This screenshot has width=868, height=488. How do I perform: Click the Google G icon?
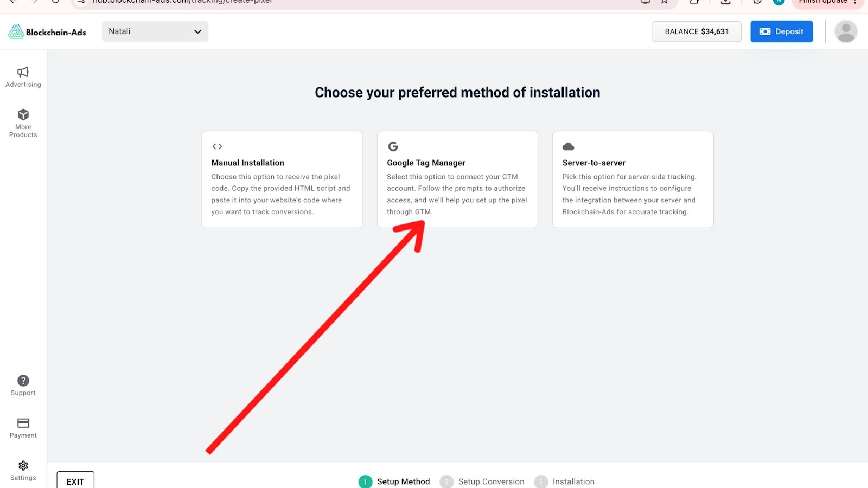tap(393, 146)
